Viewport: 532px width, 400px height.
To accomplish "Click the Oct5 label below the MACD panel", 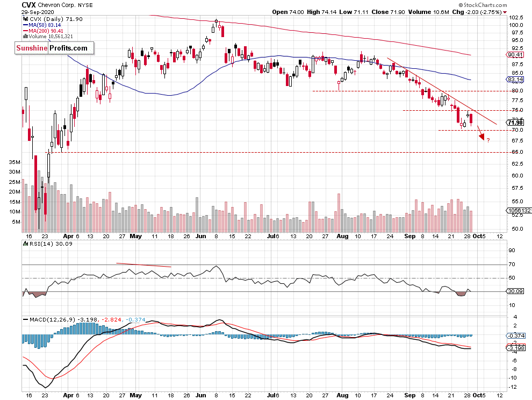I will [x=479, y=395].
